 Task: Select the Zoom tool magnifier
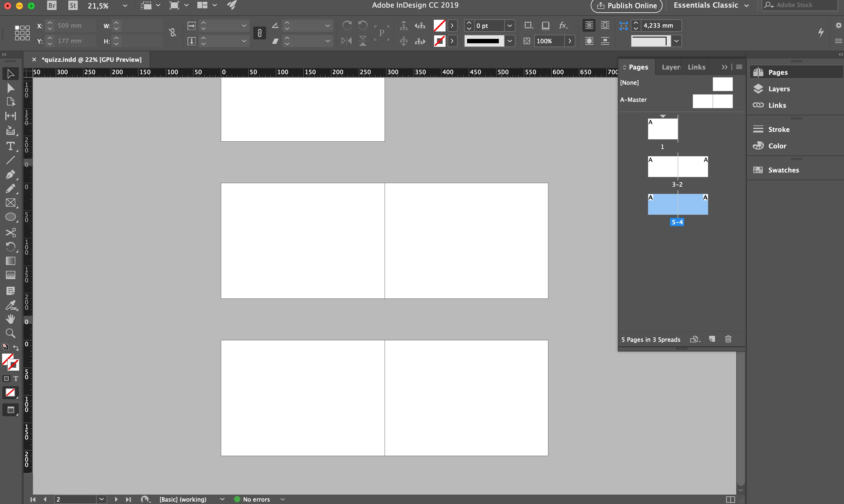(10, 333)
